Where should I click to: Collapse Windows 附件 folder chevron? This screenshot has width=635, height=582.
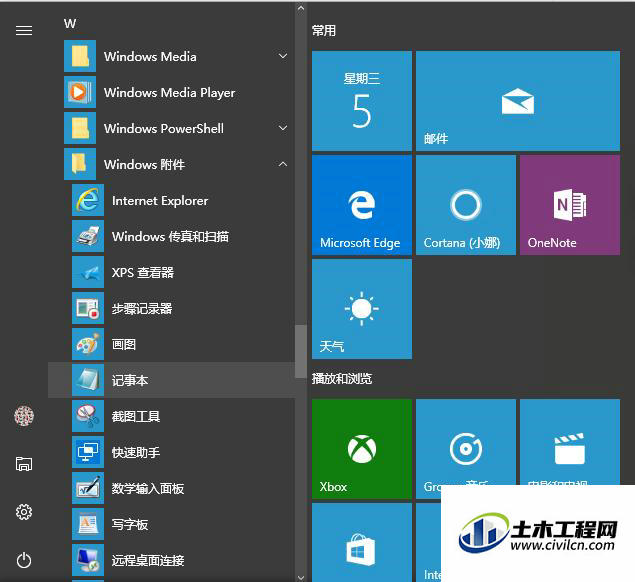coord(283,164)
